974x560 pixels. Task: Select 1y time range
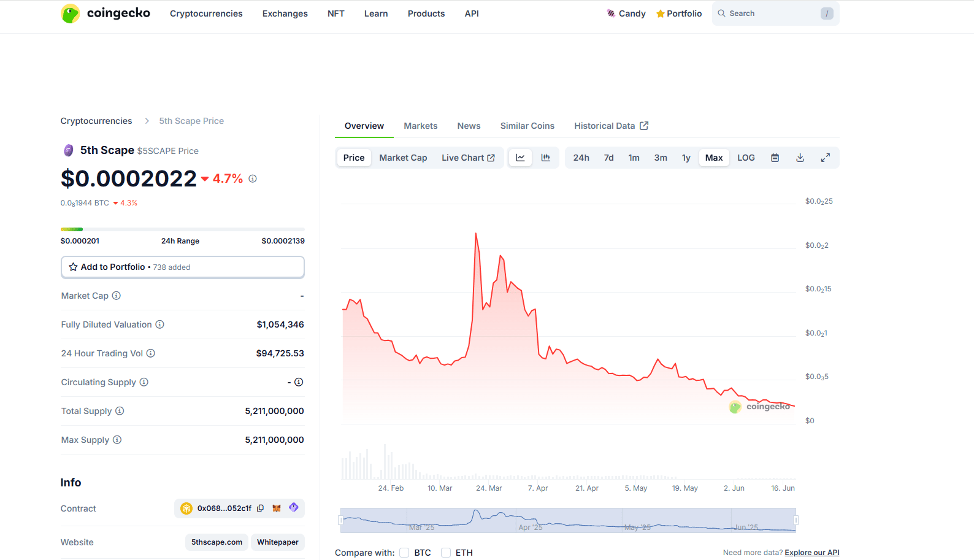coord(686,158)
